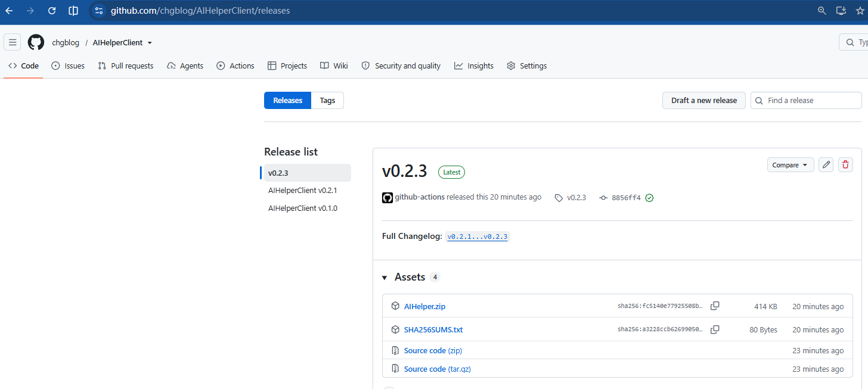Screen dimensions: 868x389
Task: Switch to the Tags view
Action: pyautogui.click(x=327, y=101)
